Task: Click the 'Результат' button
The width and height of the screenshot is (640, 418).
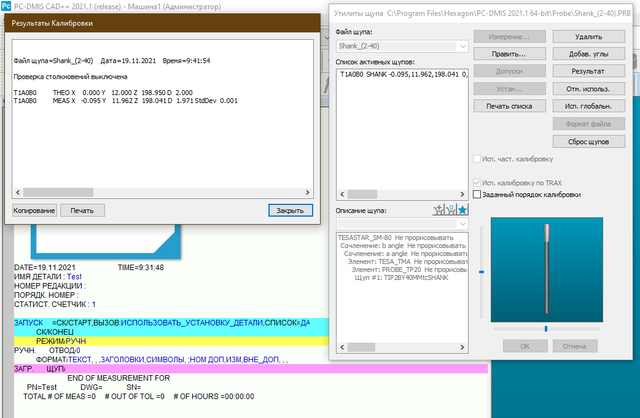Action: [x=589, y=71]
